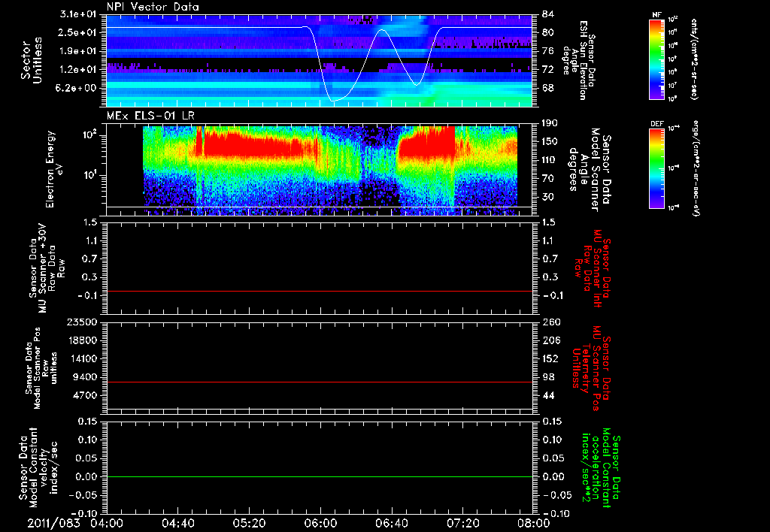Screen dimensions: 770x532
Task: Click the green velocity line at 0.00
Action: point(319,476)
